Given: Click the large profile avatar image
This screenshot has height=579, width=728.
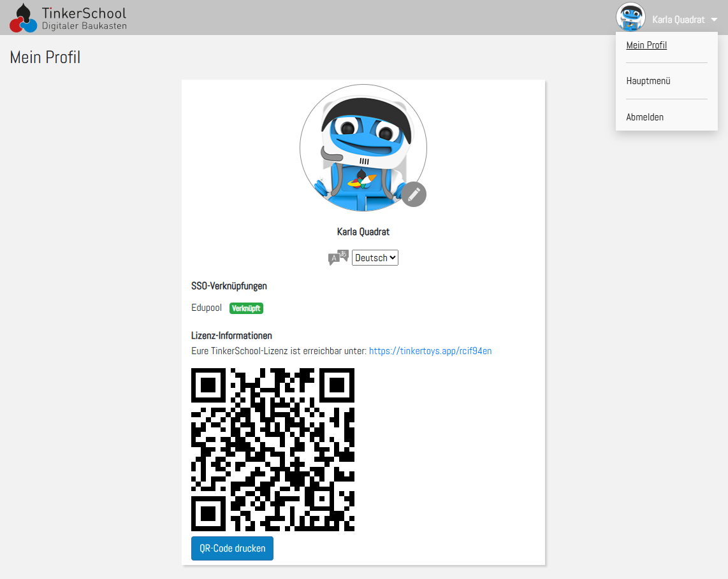Looking at the screenshot, I should point(363,148).
